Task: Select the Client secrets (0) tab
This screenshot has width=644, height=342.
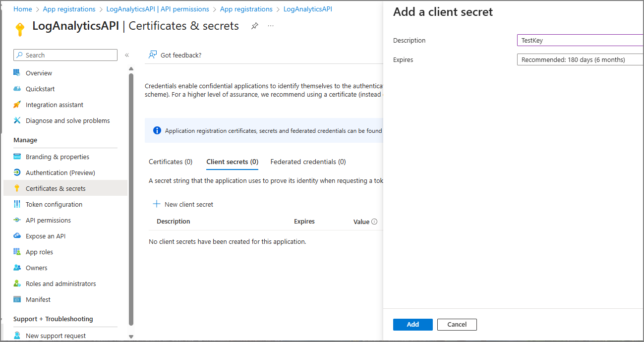Action: pos(232,162)
